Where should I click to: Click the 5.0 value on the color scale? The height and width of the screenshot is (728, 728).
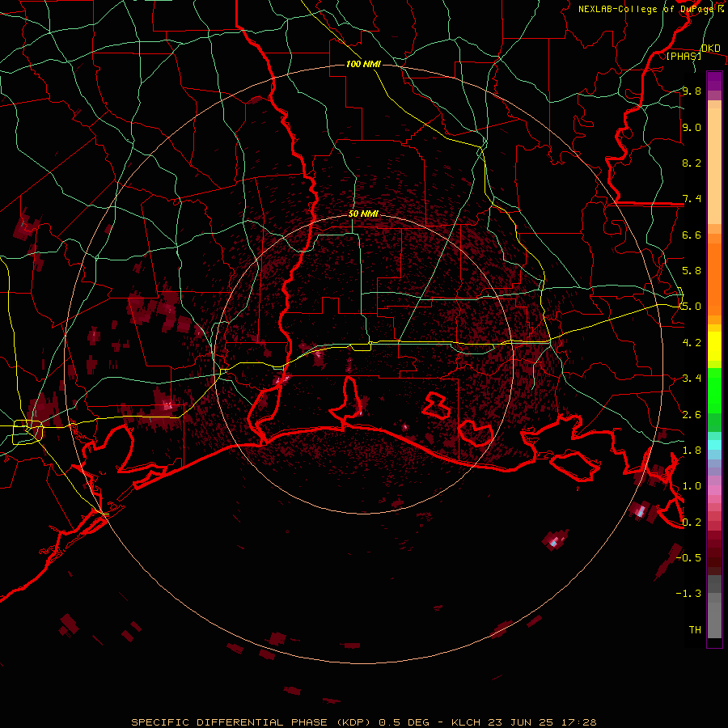coord(692,307)
